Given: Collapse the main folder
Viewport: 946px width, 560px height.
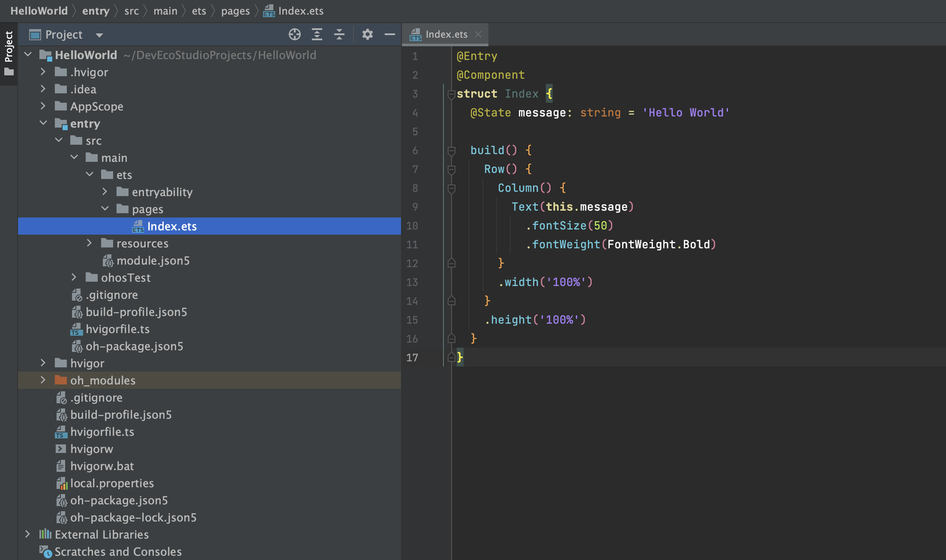Looking at the screenshot, I should pyautogui.click(x=74, y=157).
